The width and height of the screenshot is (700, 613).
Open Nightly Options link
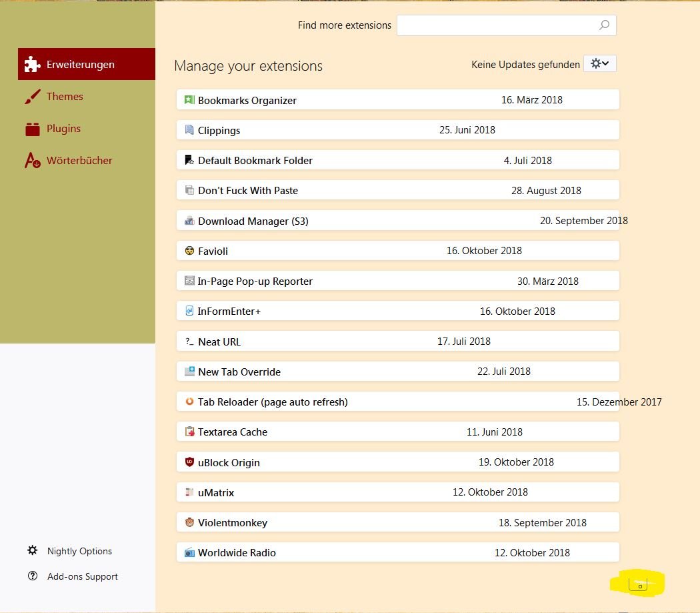pos(79,551)
